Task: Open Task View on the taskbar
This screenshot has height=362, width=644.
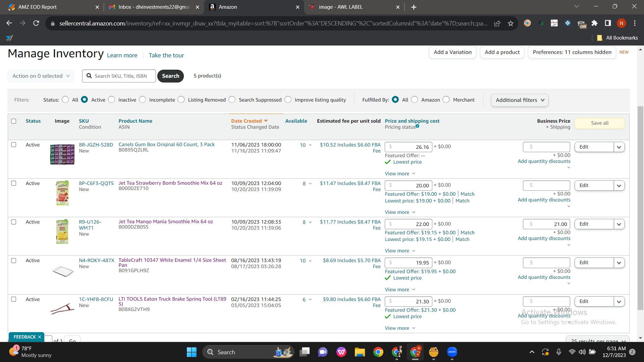Action: (305, 352)
